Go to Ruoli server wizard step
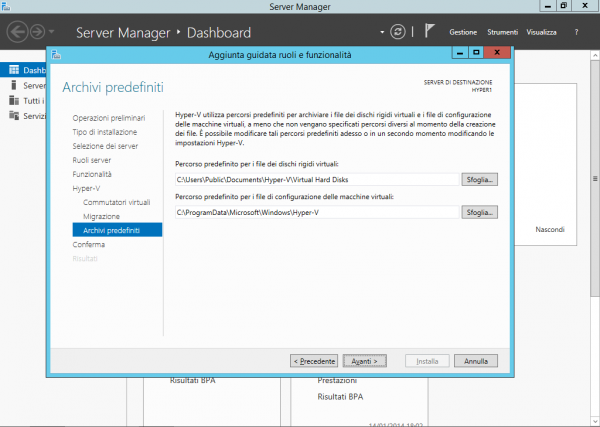Screen dimensions: 600x427 click(x=91, y=160)
